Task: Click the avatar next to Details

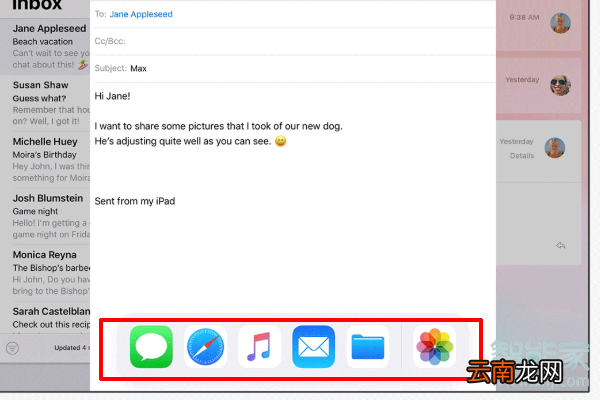Action: 555,148
